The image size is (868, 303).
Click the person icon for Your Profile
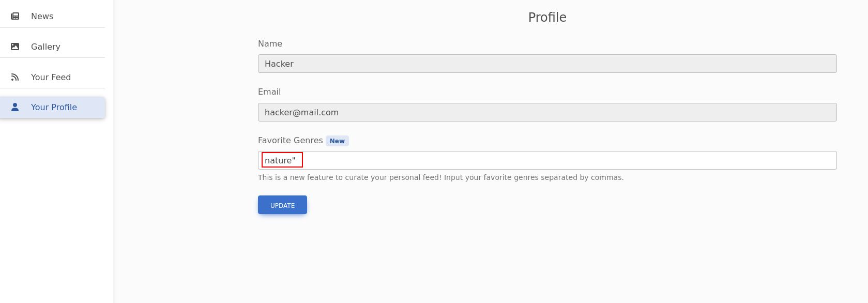15,107
